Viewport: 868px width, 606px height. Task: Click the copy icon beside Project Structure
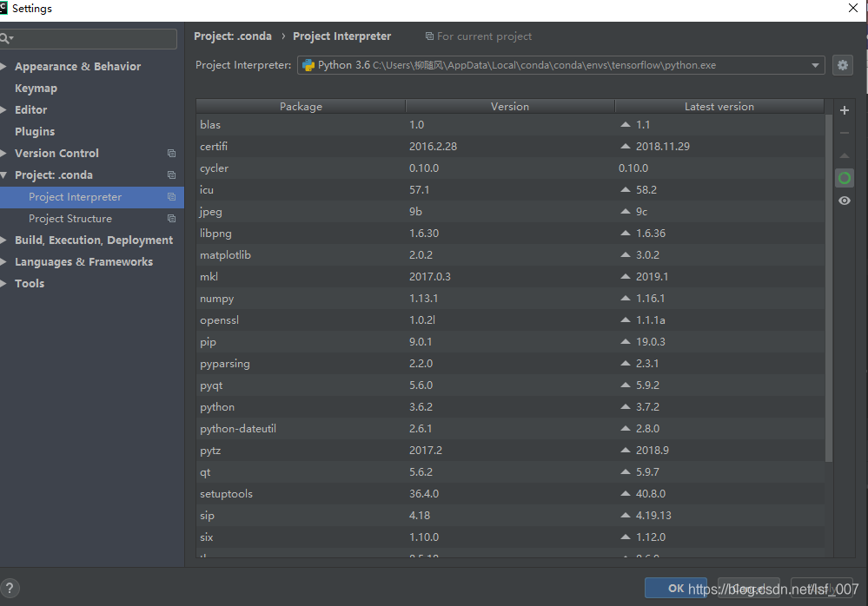click(172, 219)
